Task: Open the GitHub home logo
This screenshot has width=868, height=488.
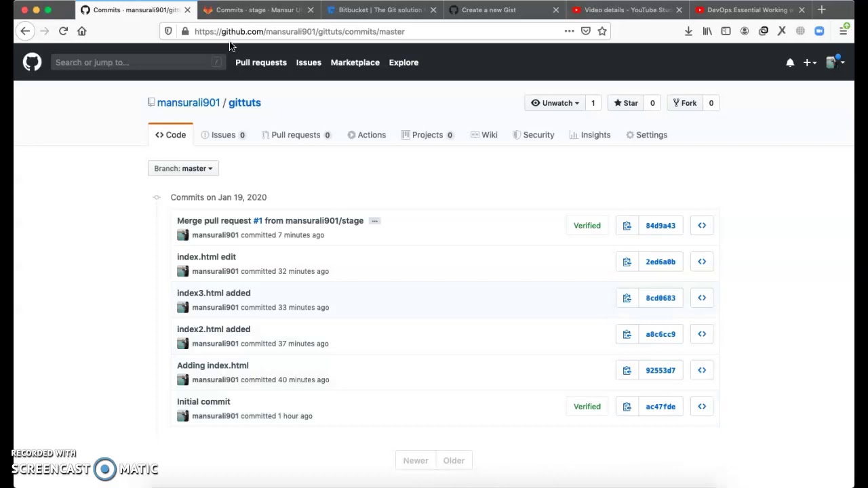Action: (32, 62)
